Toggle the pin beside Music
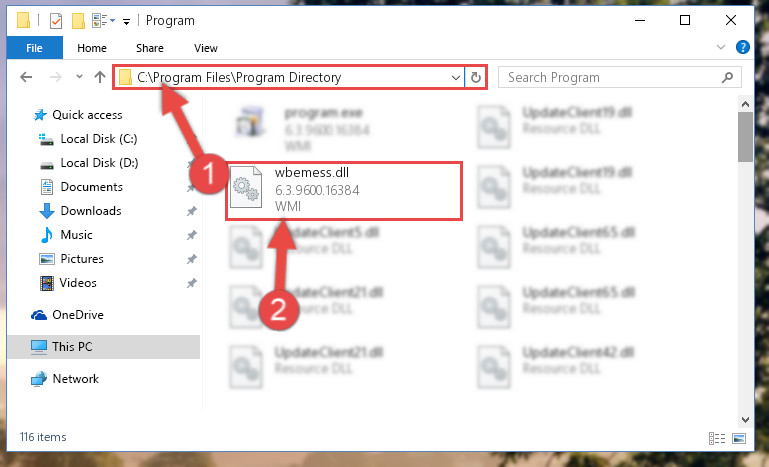 pos(191,235)
